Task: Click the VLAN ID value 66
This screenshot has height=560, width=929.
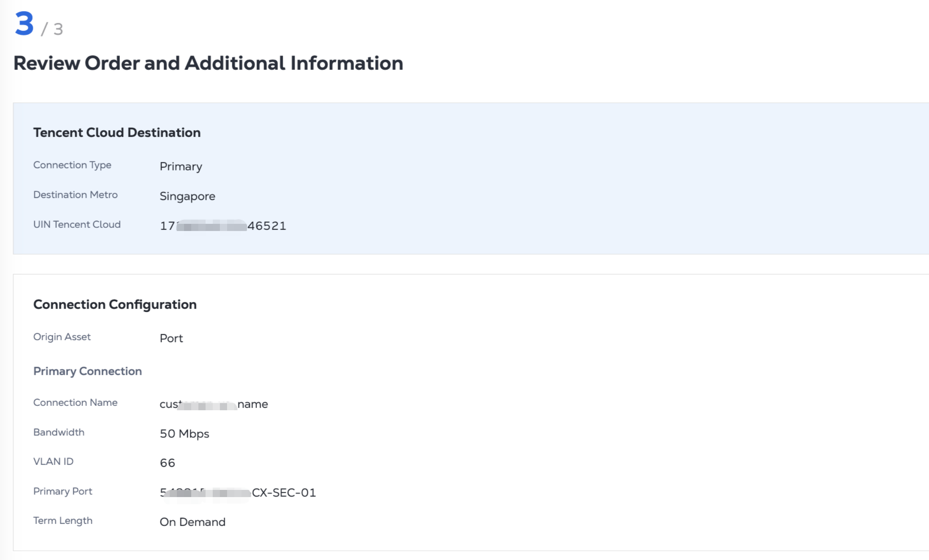Action: [167, 463]
